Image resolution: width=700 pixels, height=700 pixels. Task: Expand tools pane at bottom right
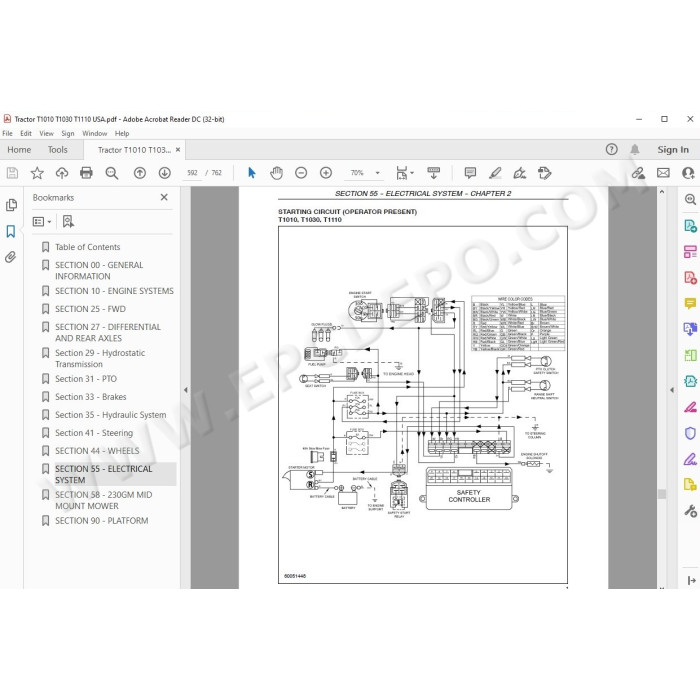point(691,580)
